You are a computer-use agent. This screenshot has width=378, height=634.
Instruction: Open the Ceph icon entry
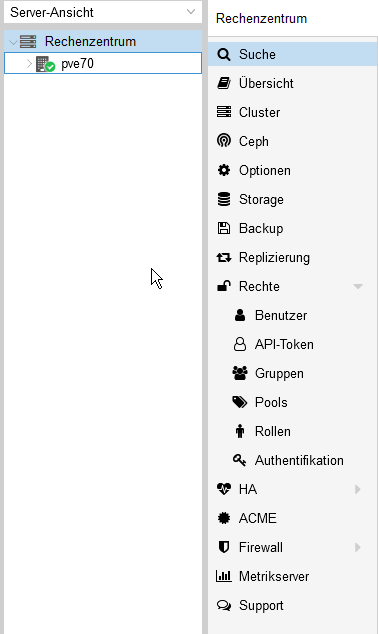pos(224,141)
